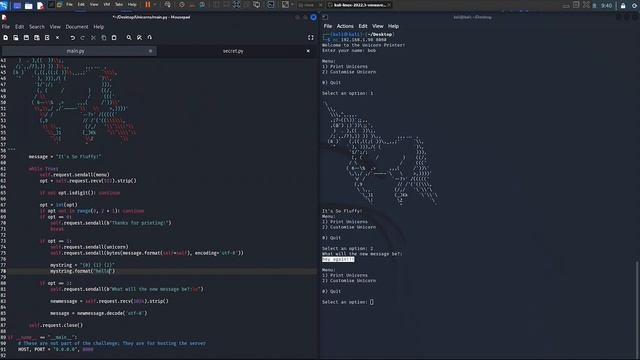
Task: Switch to the secret.py tab
Action: point(233,51)
